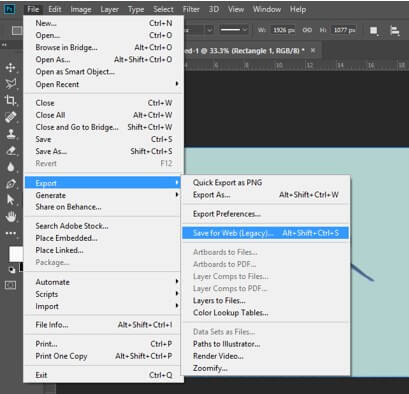Select the Polygonal Lasso tool

(10, 83)
